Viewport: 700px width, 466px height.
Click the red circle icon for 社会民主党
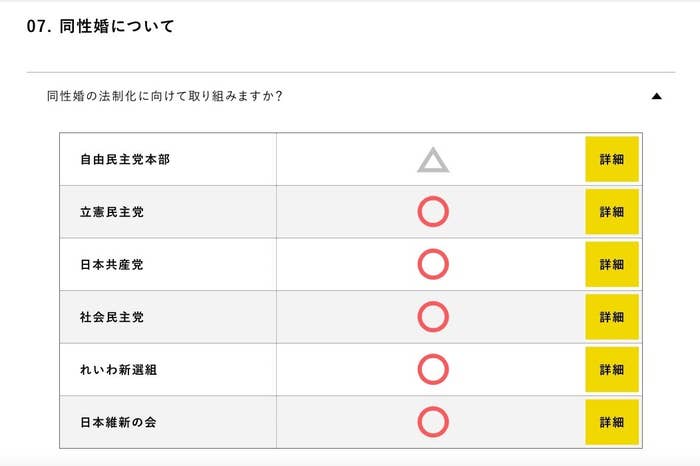pos(433,317)
